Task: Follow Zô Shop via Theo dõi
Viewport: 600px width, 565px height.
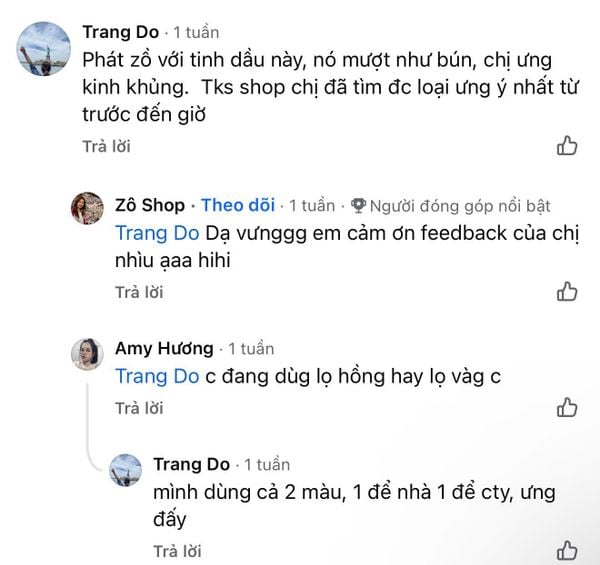Action: pos(238,205)
